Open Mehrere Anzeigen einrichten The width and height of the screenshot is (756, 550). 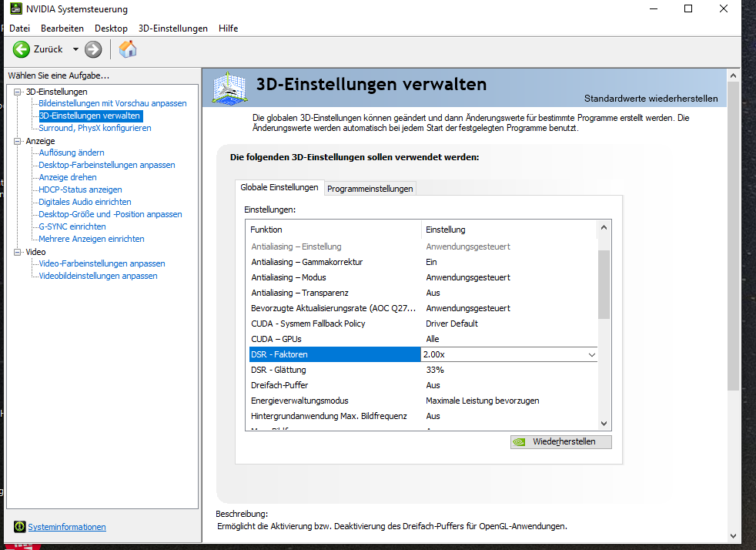pos(92,239)
